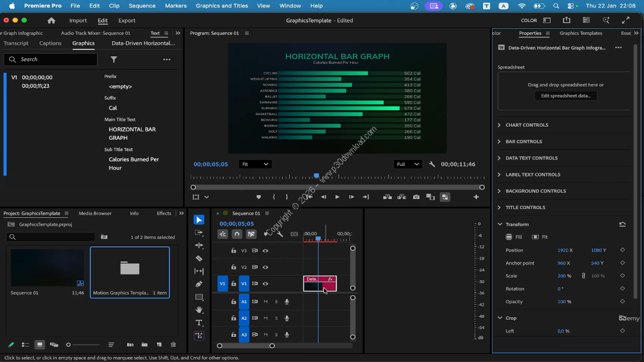Select the Pen tool

[x=199, y=284]
